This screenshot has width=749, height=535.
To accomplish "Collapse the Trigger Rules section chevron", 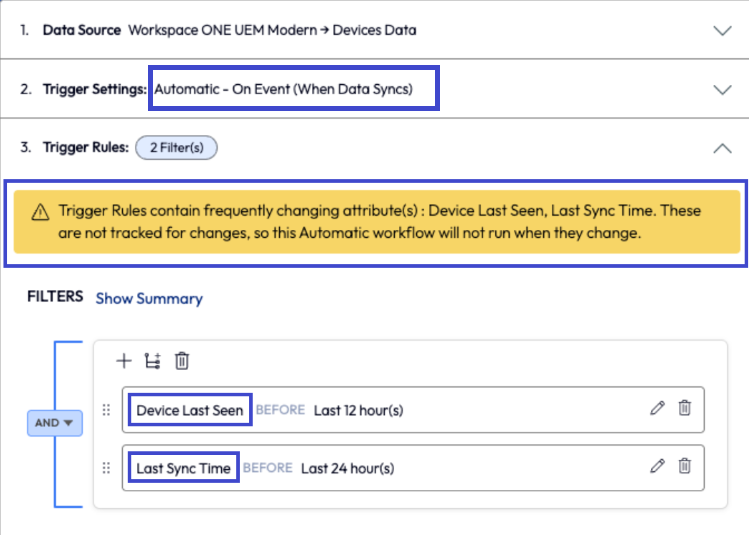I will tap(722, 149).
